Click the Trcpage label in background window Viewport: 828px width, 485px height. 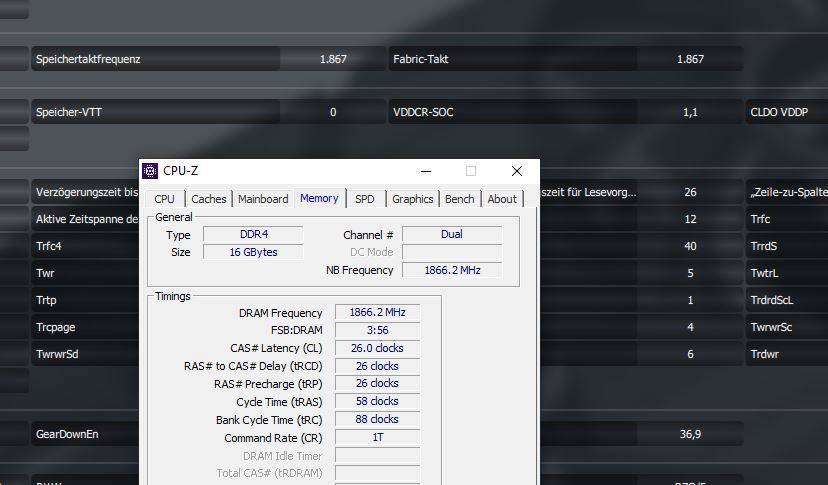pos(55,327)
